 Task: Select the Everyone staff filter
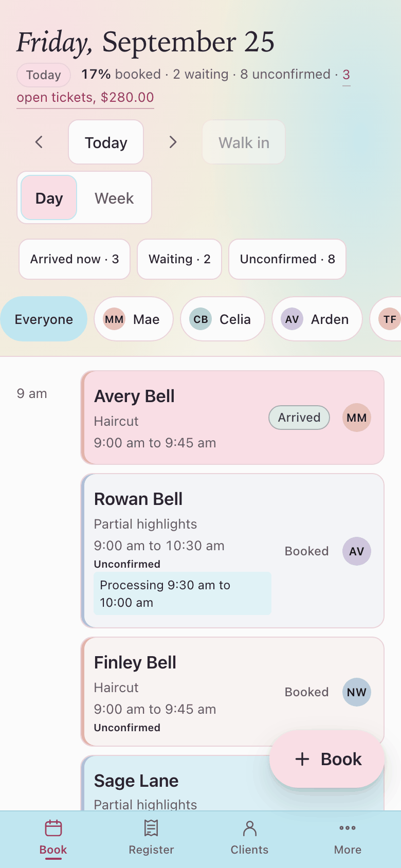[x=44, y=319]
